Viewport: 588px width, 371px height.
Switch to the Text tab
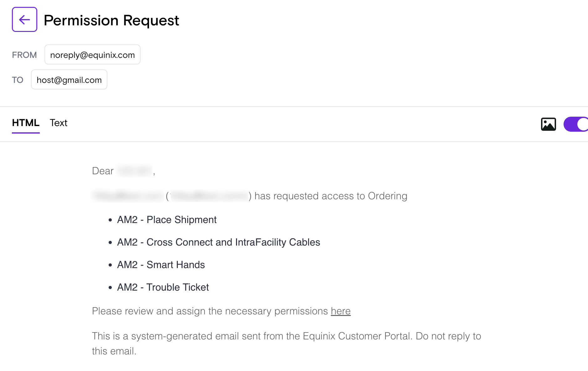59,123
